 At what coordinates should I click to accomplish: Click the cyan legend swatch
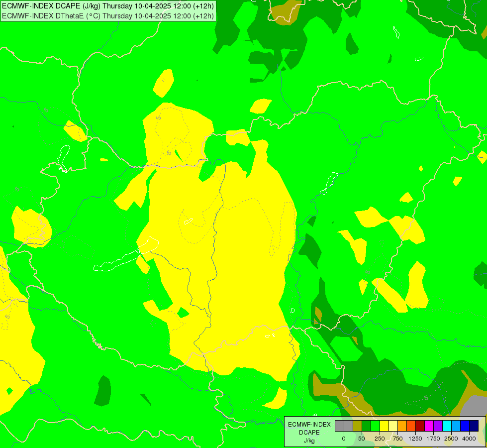tap(447, 426)
